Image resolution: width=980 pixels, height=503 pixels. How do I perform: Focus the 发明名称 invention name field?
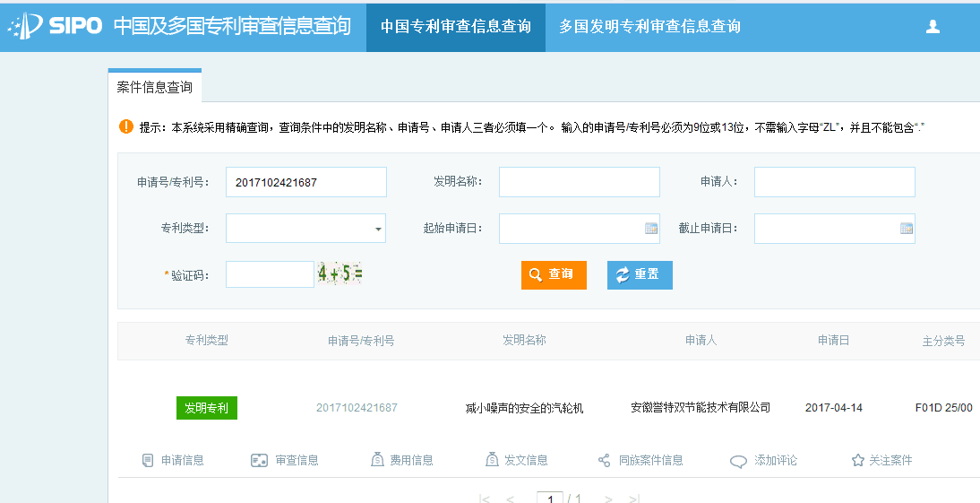[579, 182]
